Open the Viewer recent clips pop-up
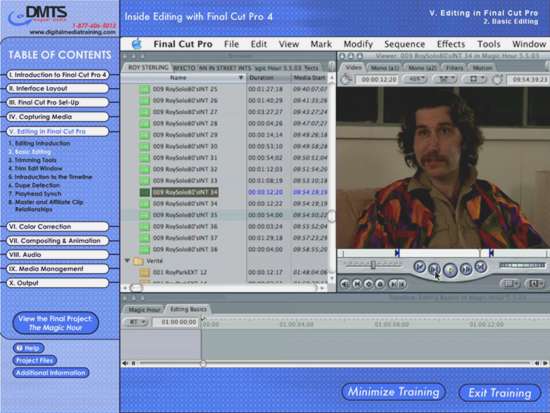Image resolution: width=550 pixels, height=413 pixels. coord(510,284)
